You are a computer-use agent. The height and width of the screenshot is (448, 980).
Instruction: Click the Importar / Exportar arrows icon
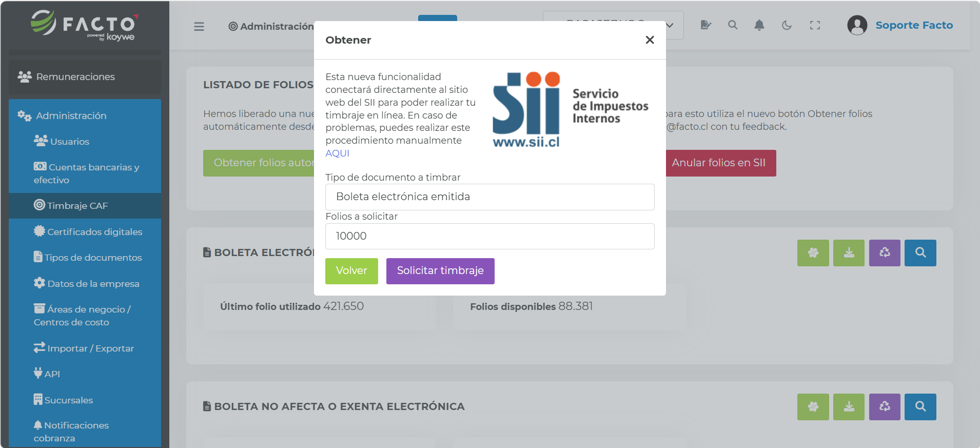[x=40, y=347]
